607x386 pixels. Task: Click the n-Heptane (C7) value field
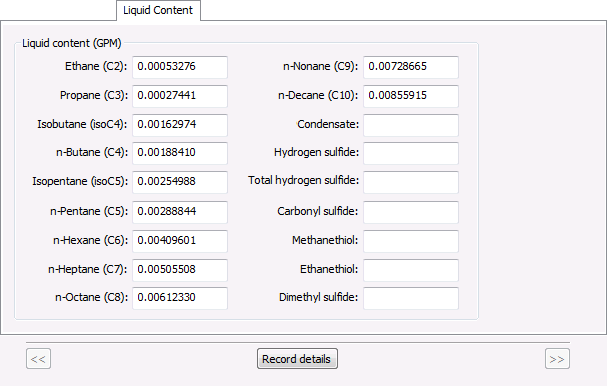point(180,270)
